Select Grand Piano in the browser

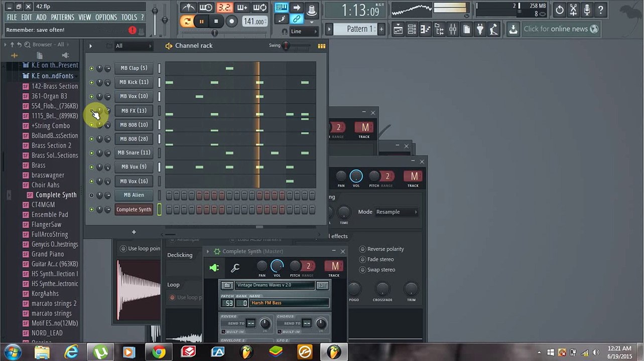pos(48,254)
